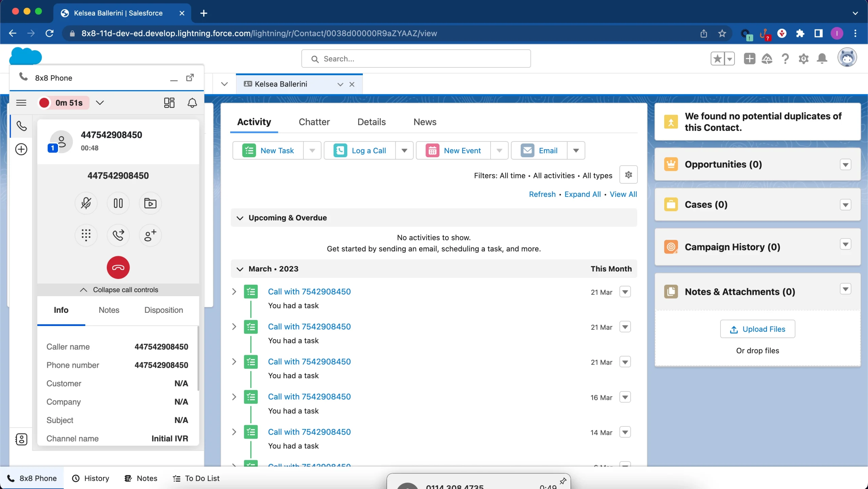
Task: Open the 14 Mar task actions menu
Action: (x=625, y=432)
